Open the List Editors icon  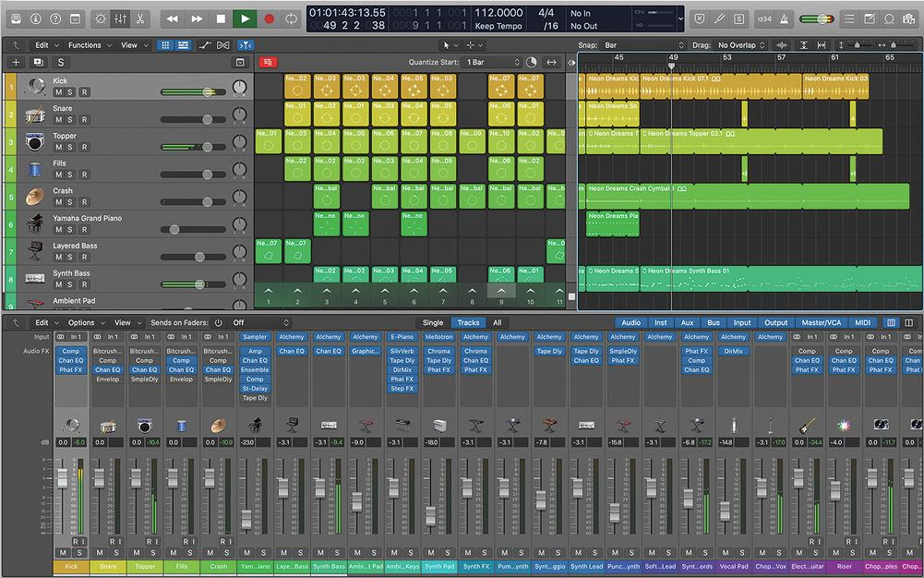pos(849,18)
